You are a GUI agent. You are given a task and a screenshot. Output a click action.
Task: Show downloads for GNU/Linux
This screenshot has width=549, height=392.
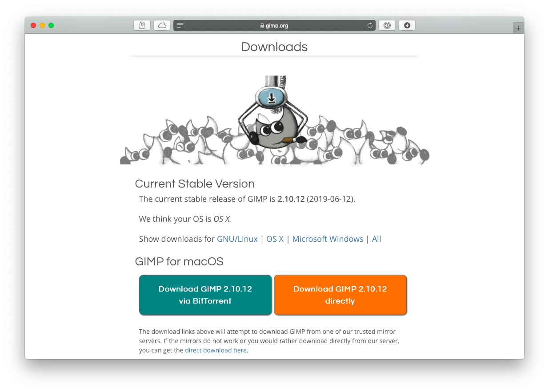coord(237,239)
